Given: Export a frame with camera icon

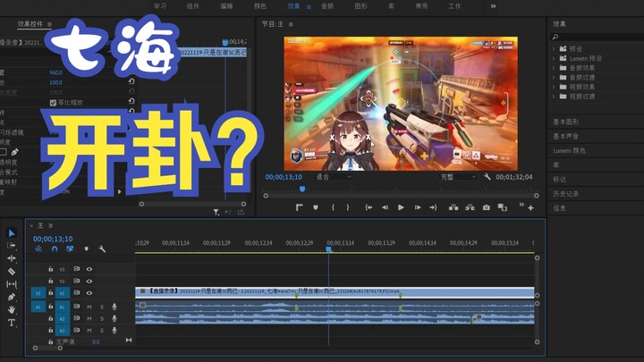Looking at the screenshot, I should [x=487, y=207].
